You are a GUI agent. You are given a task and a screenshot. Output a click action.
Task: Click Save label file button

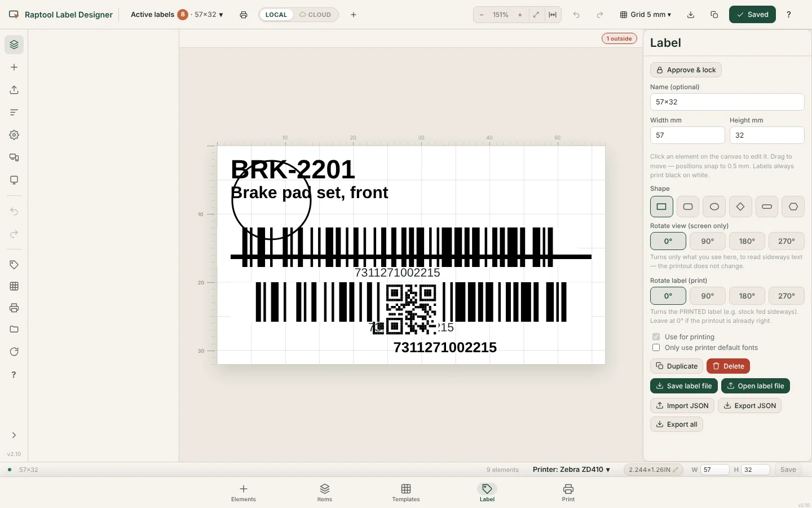point(684,386)
